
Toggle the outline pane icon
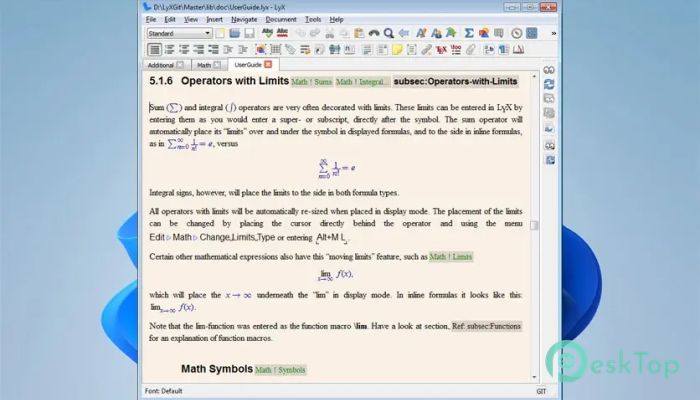(517, 33)
